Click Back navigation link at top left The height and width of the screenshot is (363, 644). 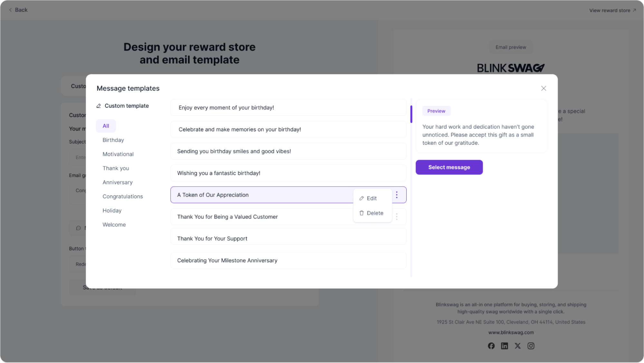tap(18, 10)
